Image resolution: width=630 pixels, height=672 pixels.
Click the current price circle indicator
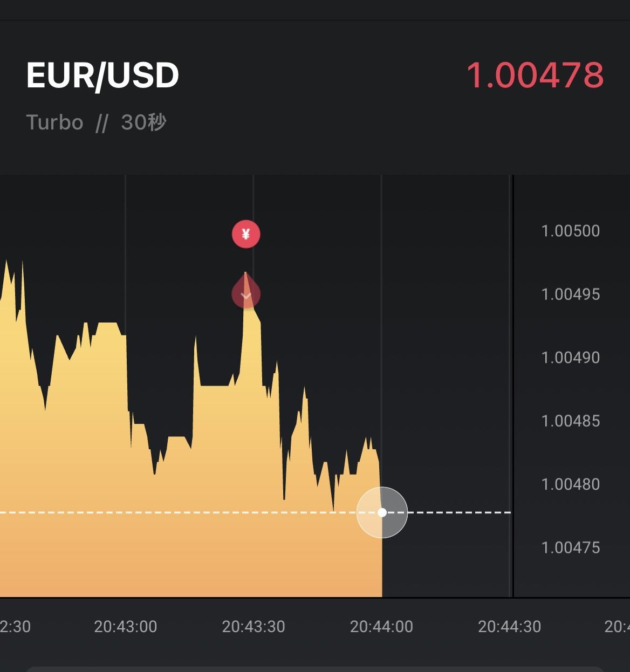[382, 512]
